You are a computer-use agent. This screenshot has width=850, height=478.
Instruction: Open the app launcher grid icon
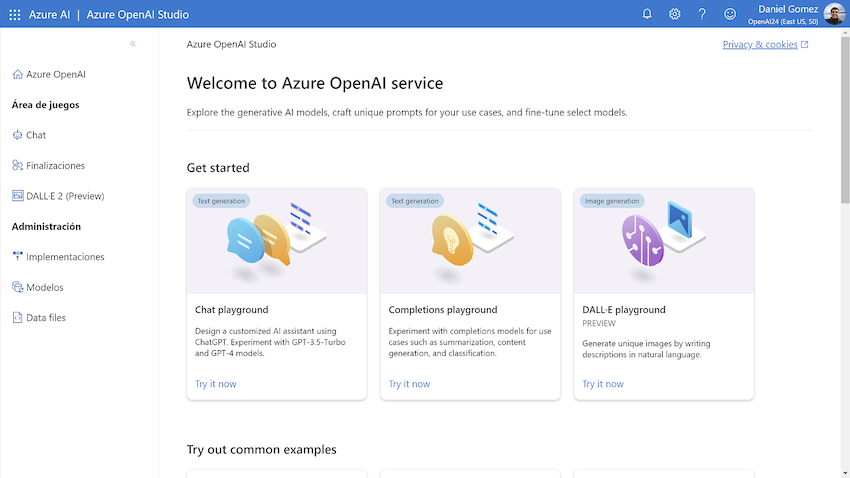14,15
